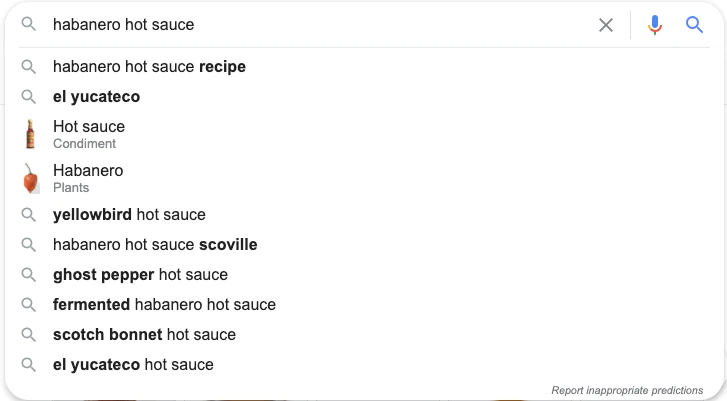Click the habanero pepper thumbnail
This screenshot has height=401, width=727.
click(30, 178)
